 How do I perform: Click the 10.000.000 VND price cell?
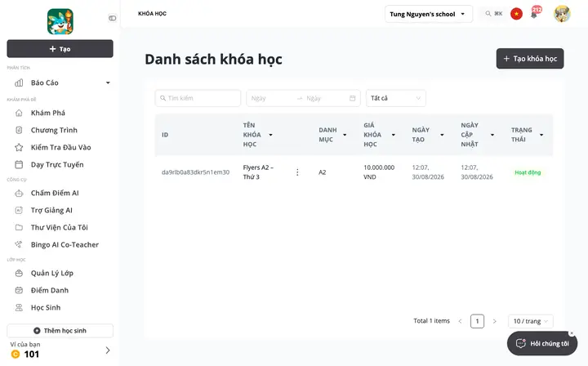[379, 172]
